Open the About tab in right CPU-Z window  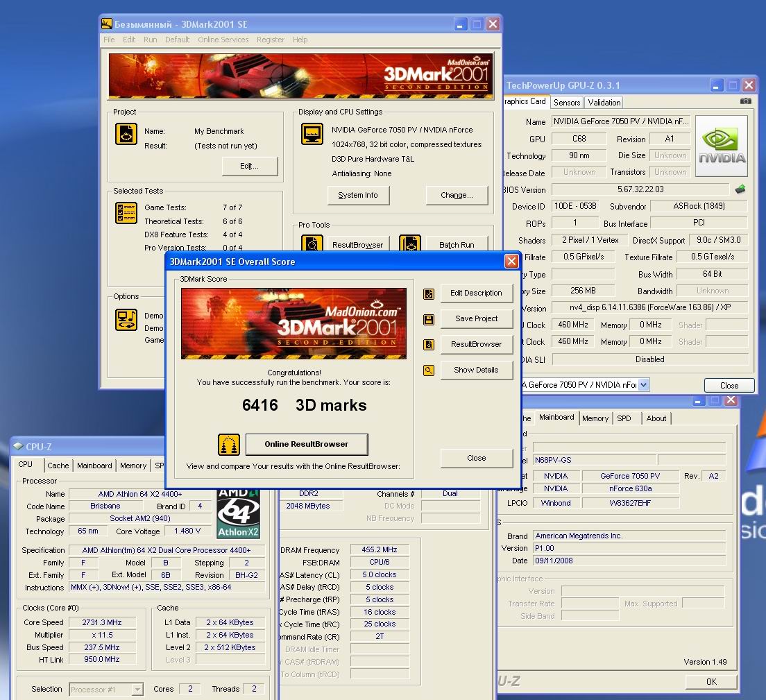tap(656, 418)
